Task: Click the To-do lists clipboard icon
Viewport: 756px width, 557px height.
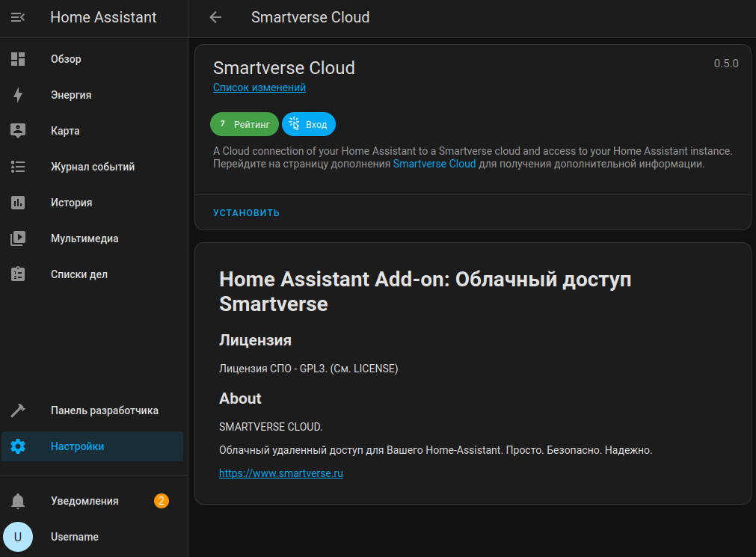Action: pos(18,274)
